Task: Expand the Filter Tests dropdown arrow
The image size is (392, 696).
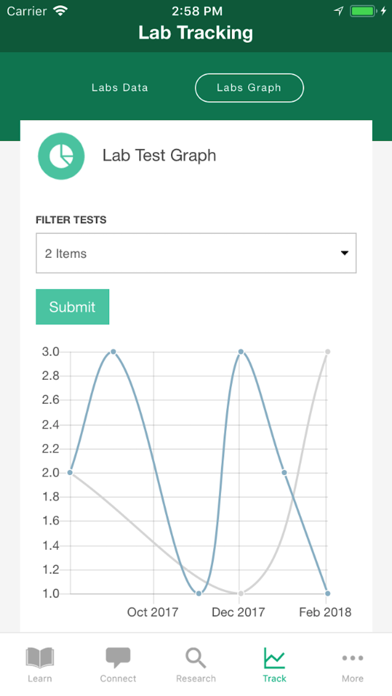Action: (x=344, y=253)
